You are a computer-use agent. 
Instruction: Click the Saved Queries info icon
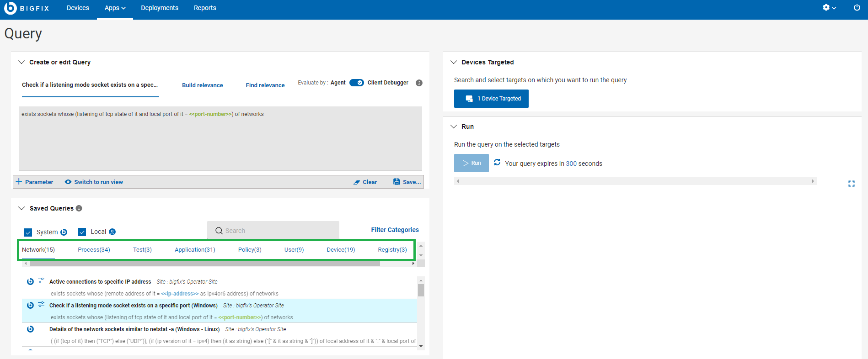(79, 208)
